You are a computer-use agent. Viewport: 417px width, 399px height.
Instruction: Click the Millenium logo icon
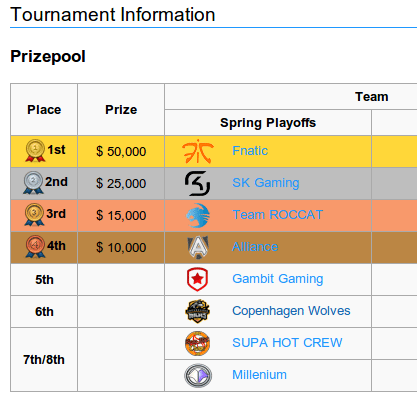(x=198, y=375)
